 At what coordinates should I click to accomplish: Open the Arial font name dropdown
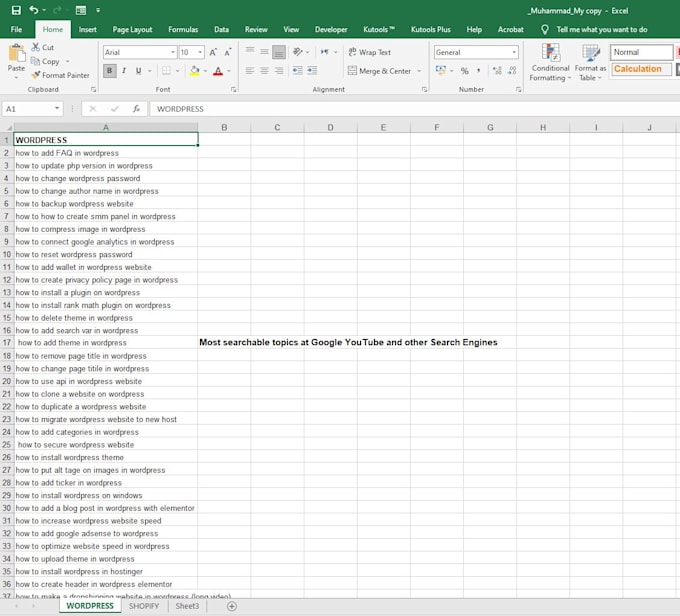coord(172,52)
